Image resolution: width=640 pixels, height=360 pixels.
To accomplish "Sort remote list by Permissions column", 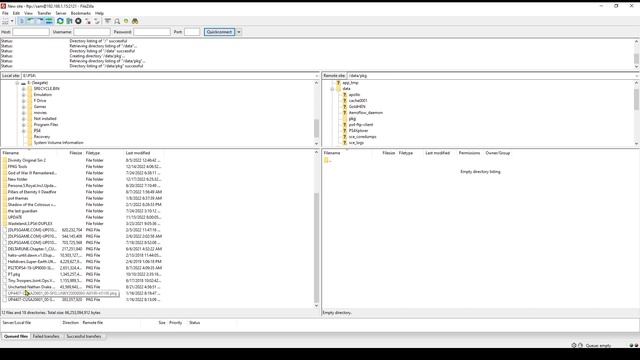I will [x=469, y=153].
